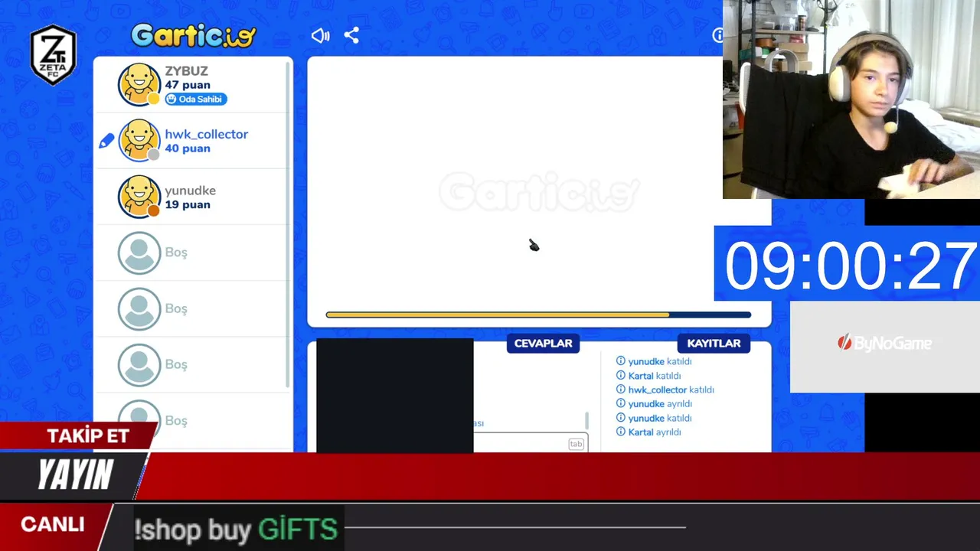Click hwk_collector's avatar
Screen dimensions: 980x551
click(139, 141)
